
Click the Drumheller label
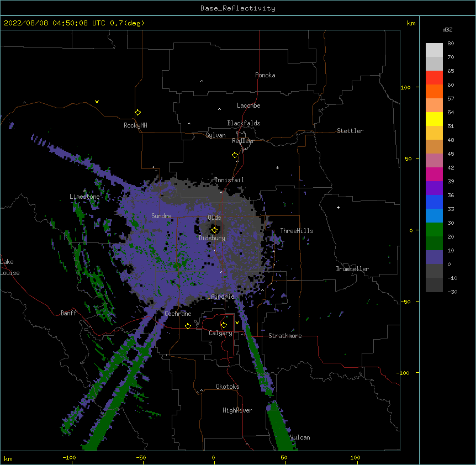352,269
